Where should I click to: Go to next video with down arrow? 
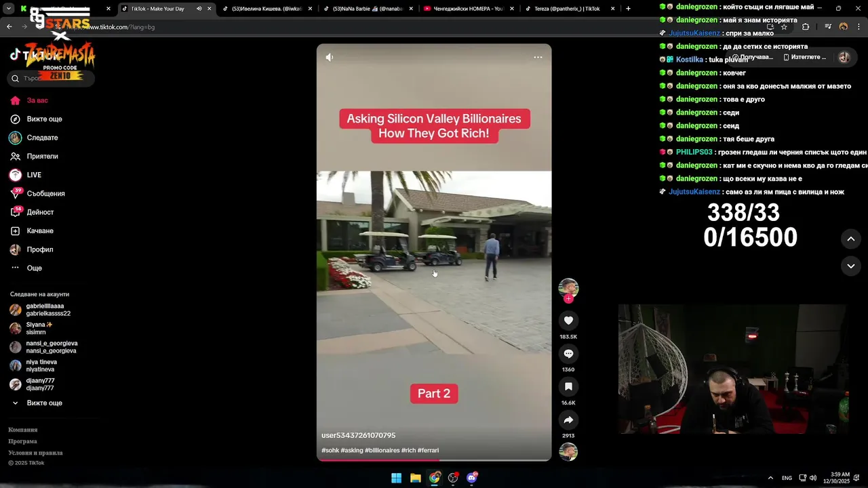[x=851, y=266]
